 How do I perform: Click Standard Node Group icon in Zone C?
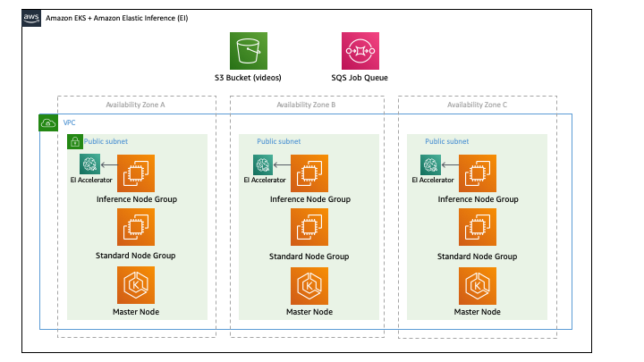point(478,227)
